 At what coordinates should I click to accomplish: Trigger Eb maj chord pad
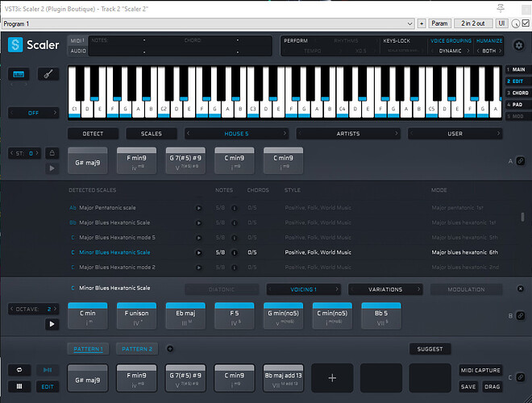(x=185, y=316)
